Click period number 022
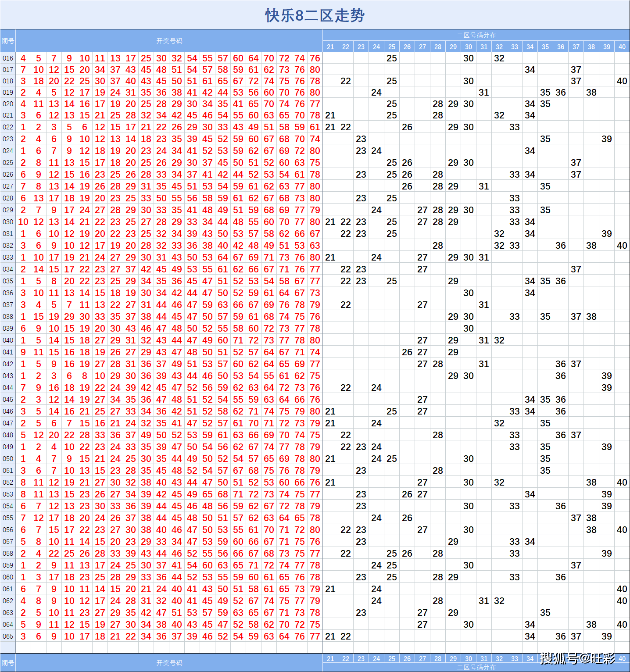Viewport: 630px width, 672px height. (8, 127)
